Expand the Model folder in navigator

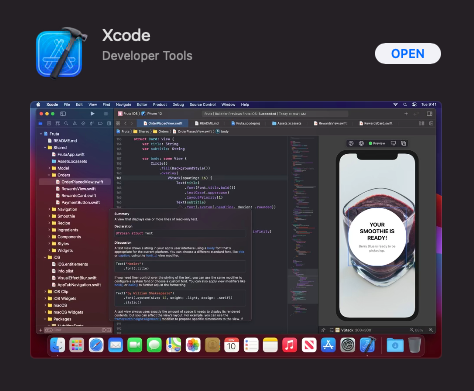pos(49,168)
